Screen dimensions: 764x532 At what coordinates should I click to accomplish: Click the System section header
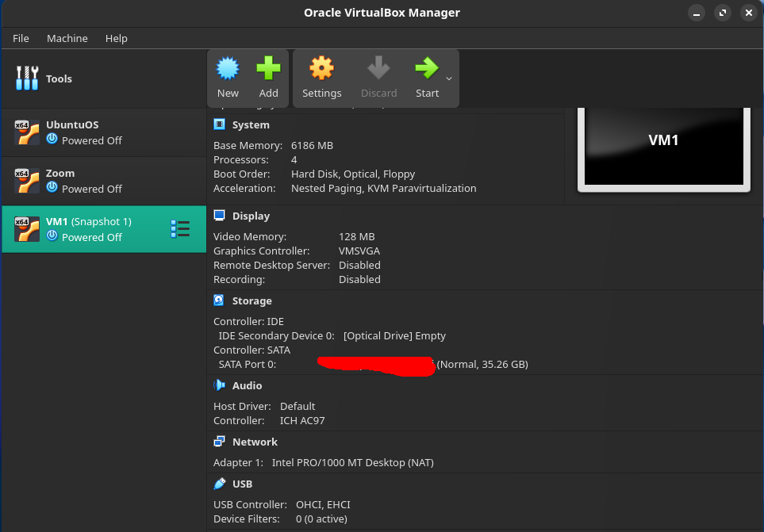click(251, 124)
